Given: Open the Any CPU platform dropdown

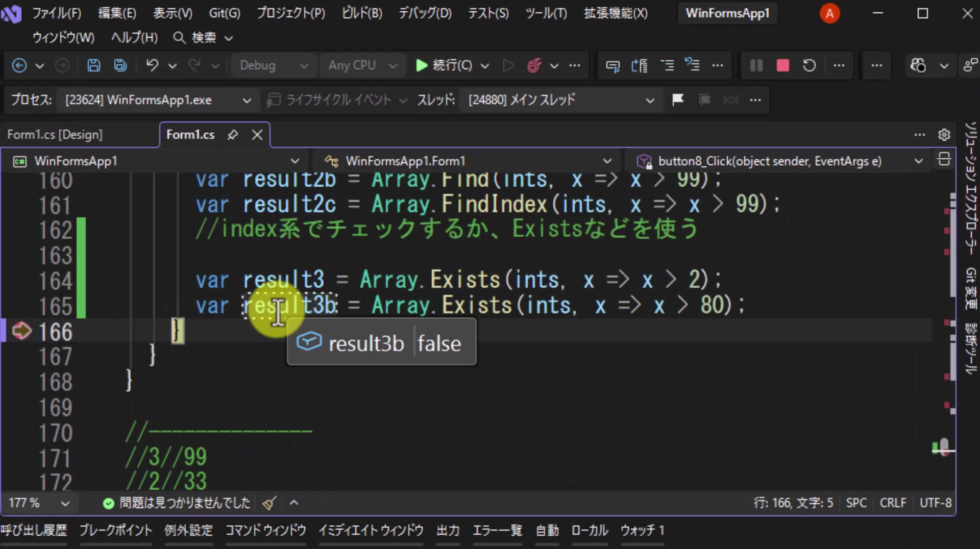Looking at the screenshot, I should click(x=362, y=65).
